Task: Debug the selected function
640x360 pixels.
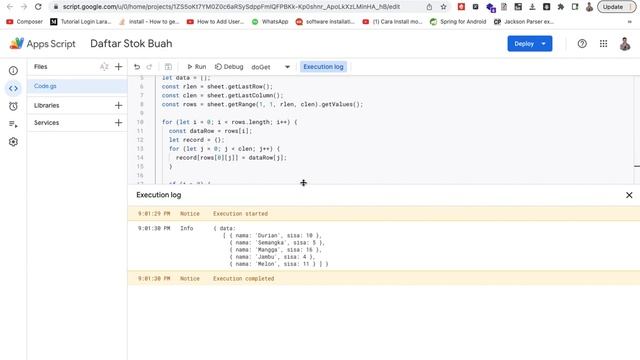Action: click(x=229, y=67)
